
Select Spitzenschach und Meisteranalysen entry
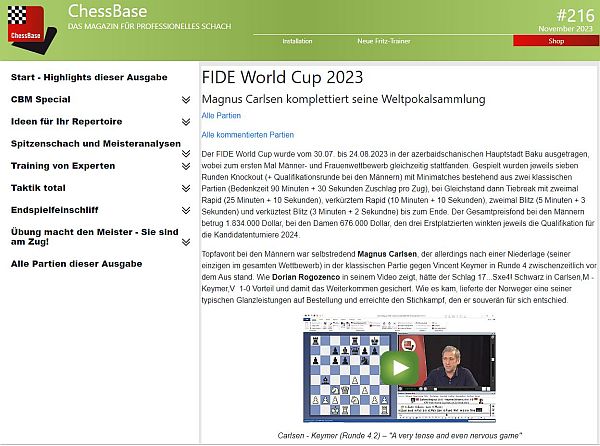96,144
